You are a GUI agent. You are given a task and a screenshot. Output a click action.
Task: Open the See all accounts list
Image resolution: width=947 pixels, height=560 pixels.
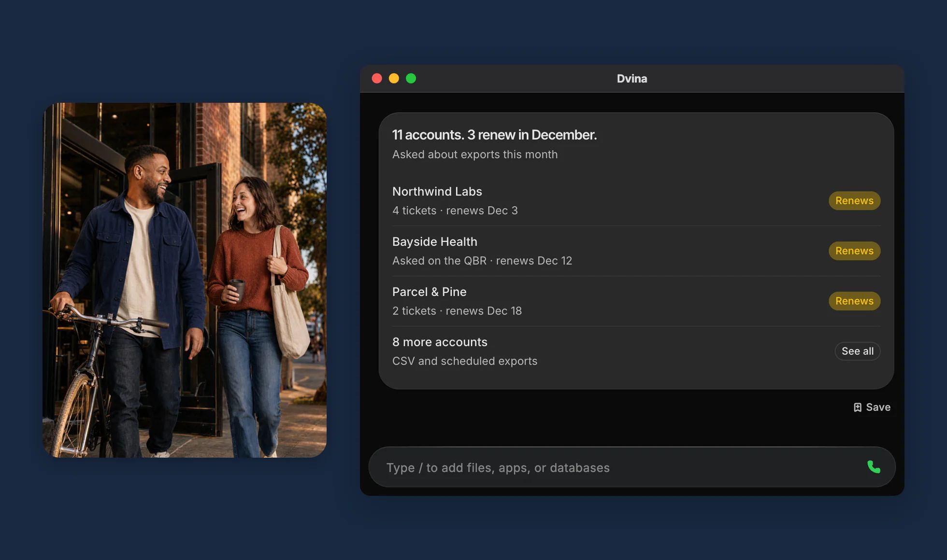[857, 351]
